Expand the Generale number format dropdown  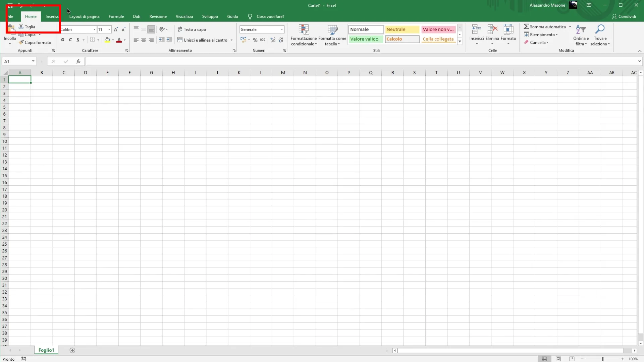(x=282, y=29)
